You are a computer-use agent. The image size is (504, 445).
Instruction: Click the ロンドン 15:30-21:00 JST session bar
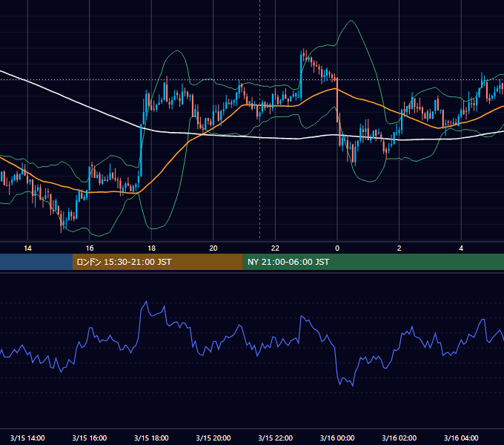pos(157,262)
